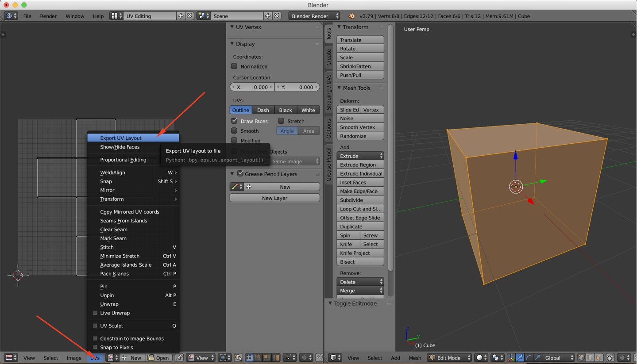The height and width of the screenshot is (364, 637).
Task: Uncheck the Draw Faces checkbox
Action: [x=234, y=121]
